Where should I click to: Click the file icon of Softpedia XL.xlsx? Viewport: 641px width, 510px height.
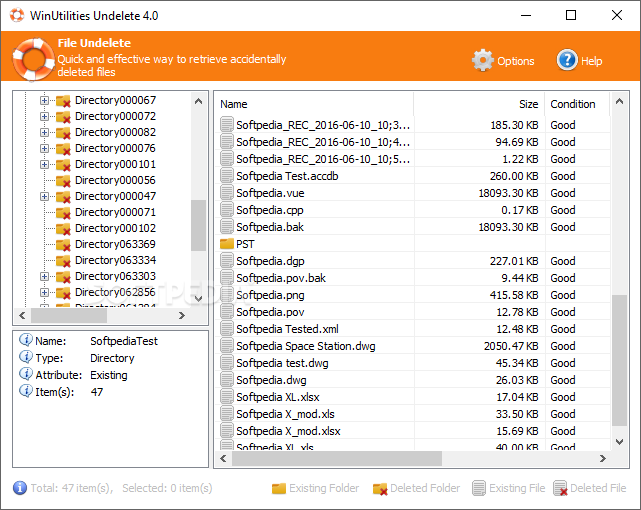click(226, 397)
